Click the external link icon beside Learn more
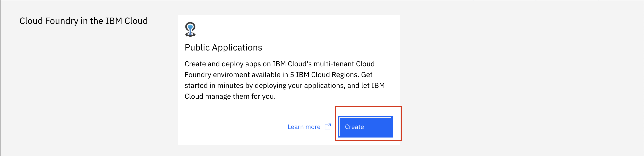The width and height of the screenshot is (644, 156). (328, 126)
